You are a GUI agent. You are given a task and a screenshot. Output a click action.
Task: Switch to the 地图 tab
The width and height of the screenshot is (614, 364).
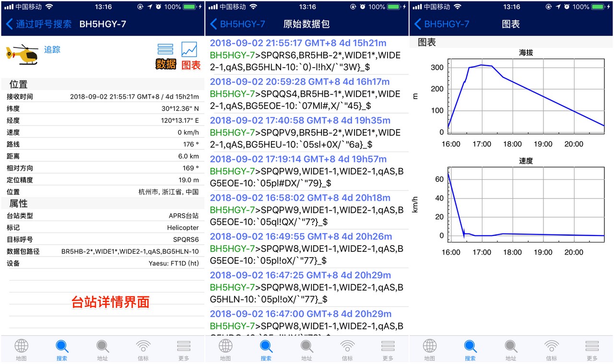[x=225, y=348]
